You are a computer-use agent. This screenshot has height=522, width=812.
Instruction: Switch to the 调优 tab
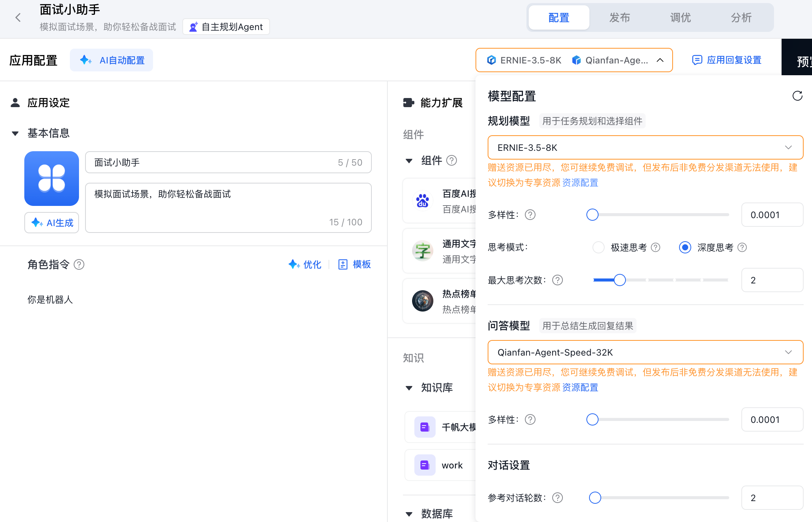click(x=680, y=17)
